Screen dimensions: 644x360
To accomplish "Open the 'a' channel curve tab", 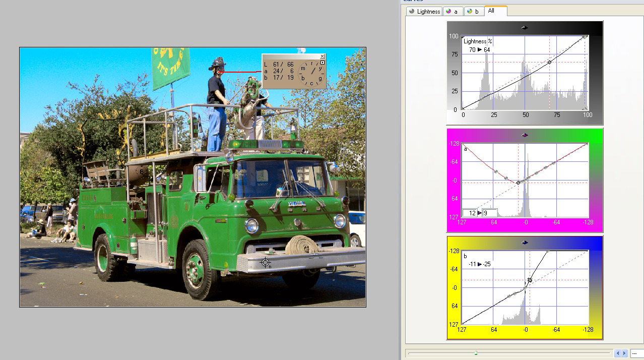I will (453, 11).
